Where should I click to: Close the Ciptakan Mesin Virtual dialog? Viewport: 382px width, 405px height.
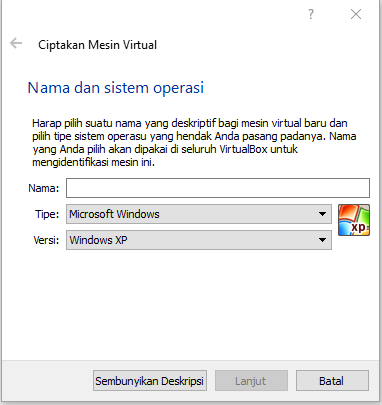(356, 14)
